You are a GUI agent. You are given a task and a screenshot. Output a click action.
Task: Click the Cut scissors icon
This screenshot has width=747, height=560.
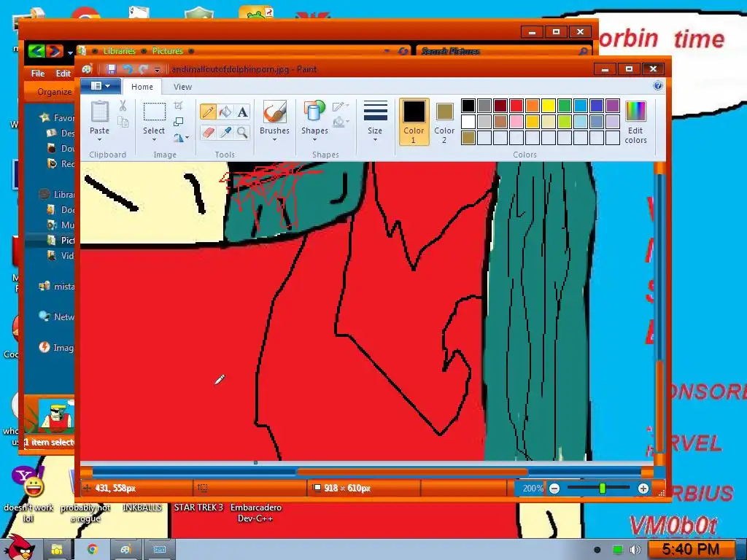point(123,106)
